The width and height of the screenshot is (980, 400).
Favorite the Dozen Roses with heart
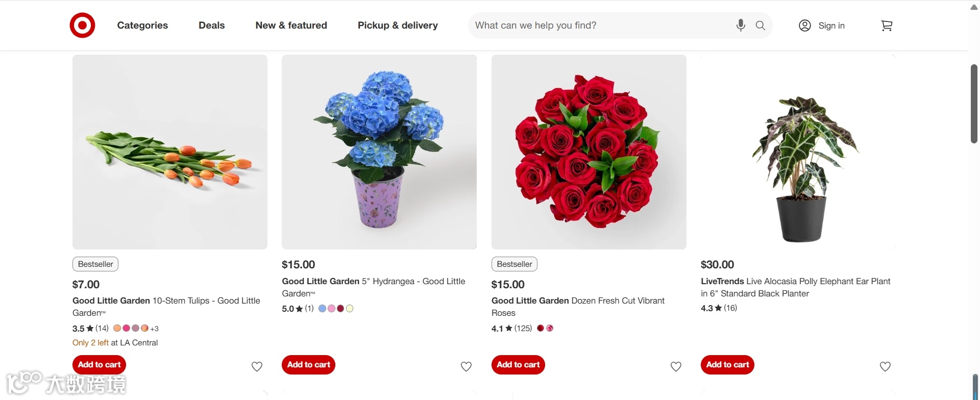coord(676,366)
